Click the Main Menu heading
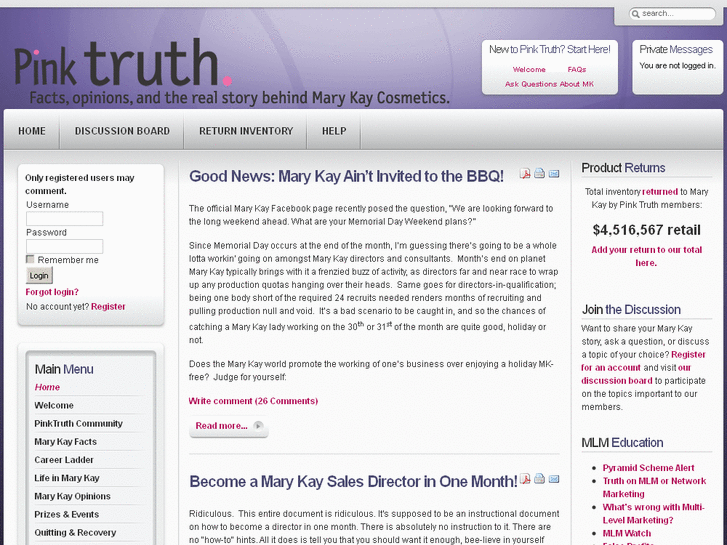Screen dimensions: 727x545 coord(64,369)
